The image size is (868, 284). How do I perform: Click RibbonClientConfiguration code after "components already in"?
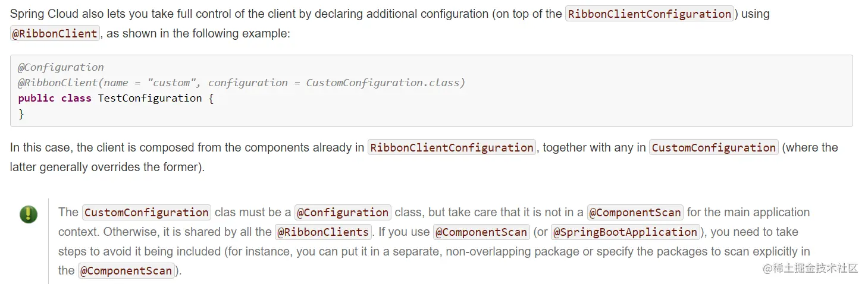point(452,148)
